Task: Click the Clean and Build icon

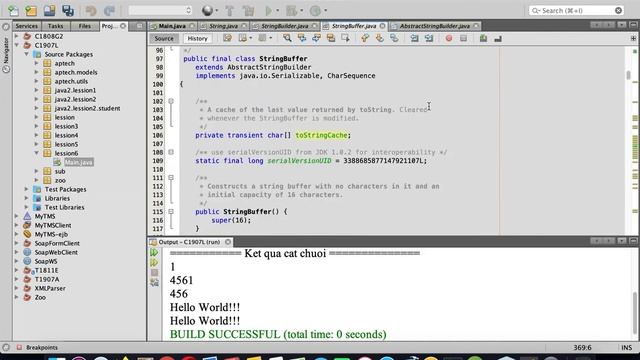Action: 248,10
